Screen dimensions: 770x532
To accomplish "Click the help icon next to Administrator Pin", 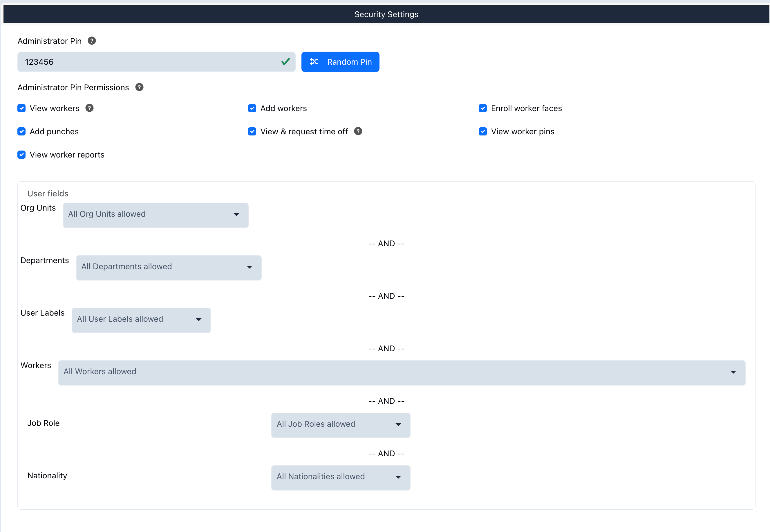I will pos(92,41).
